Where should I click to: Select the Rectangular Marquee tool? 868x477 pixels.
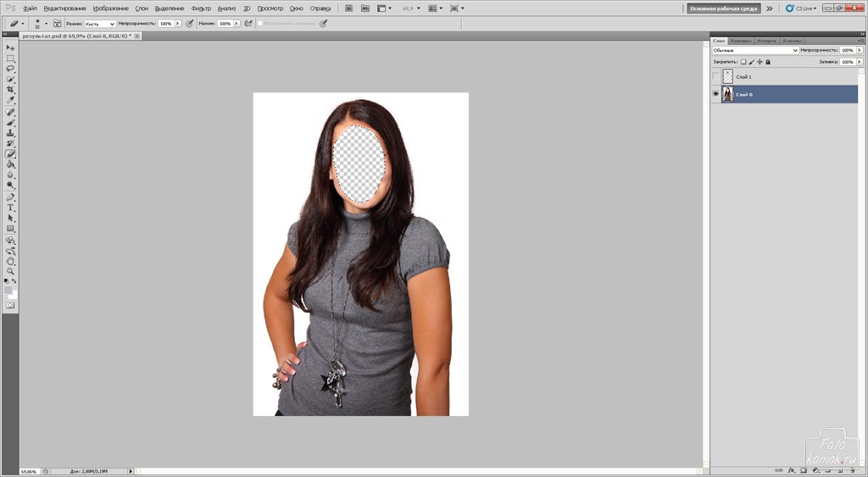pyautogui.click(x=10, y=58)
